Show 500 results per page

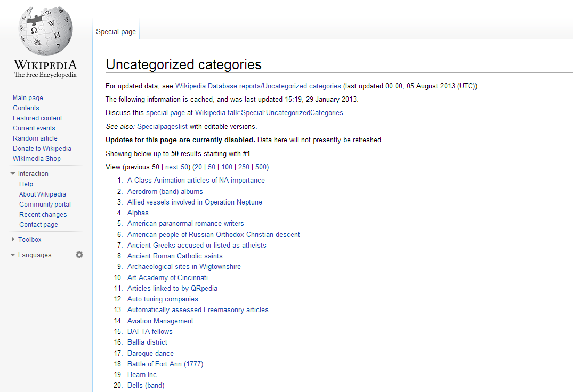click(x=261, y=167)
